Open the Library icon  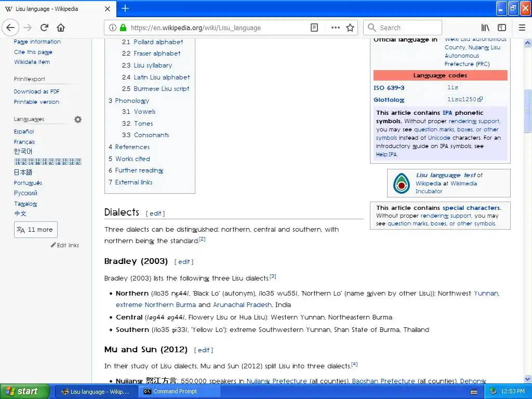coord(485,28)
